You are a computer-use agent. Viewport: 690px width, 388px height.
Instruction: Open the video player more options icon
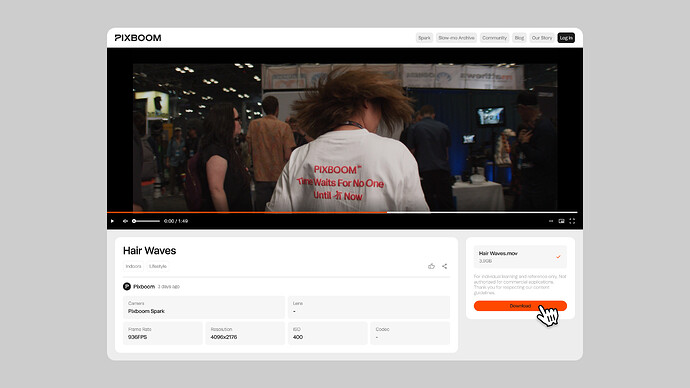point(551,221)
